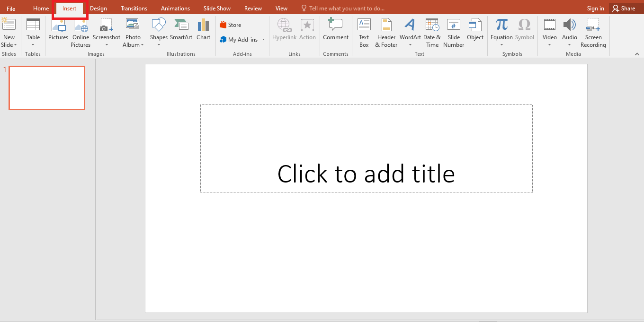The height and width of the screenshot is (322, 644).
Task: Insert a Header & Footer
Action: pyautogui.click(x=386, y=32)
